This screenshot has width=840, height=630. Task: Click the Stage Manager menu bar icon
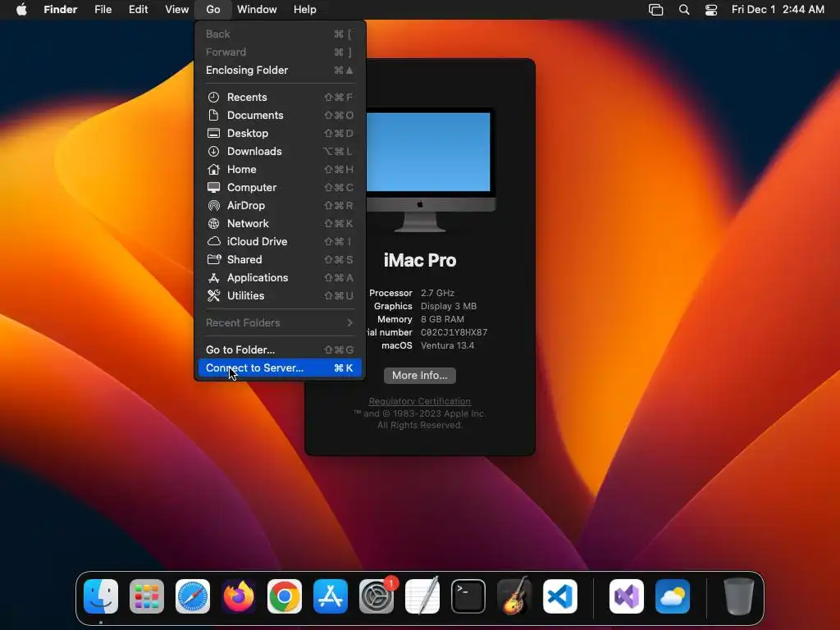pos(655,10)
